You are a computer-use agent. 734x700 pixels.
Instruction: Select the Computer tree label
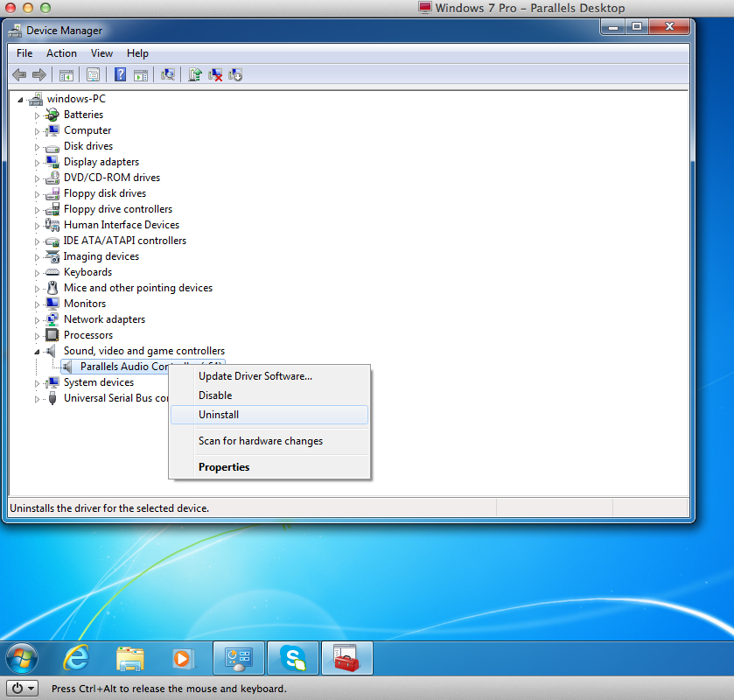[87, 130]
